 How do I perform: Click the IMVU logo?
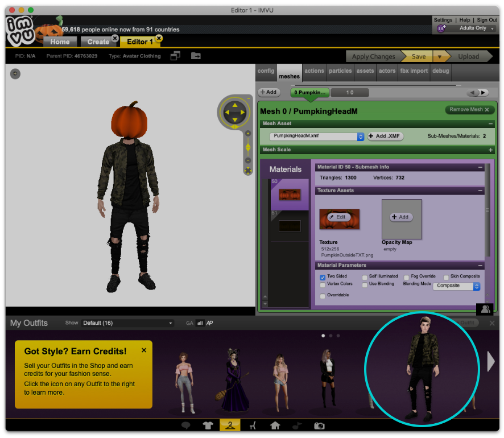[x=20, y=31]
